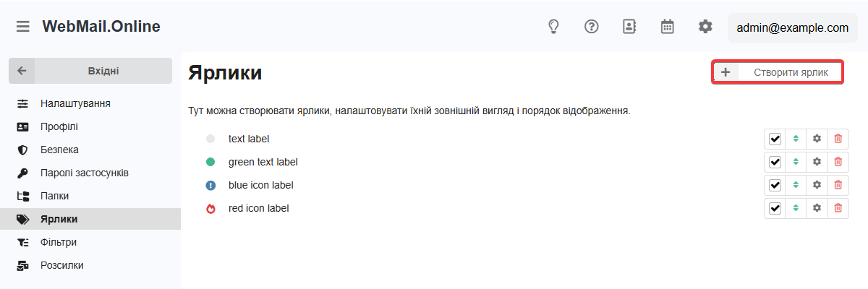Open the address book contacts icon
Image resolution: width=868 pixels, height=289 pixels.
[629, 27]
